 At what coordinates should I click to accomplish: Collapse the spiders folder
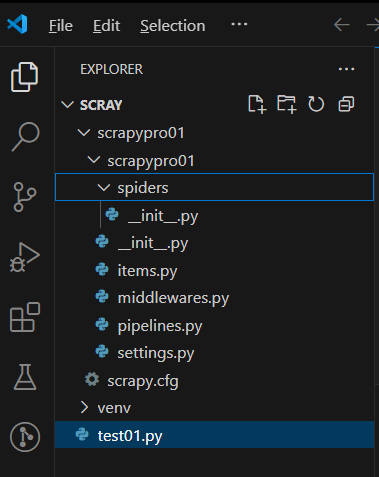point(104,188)
